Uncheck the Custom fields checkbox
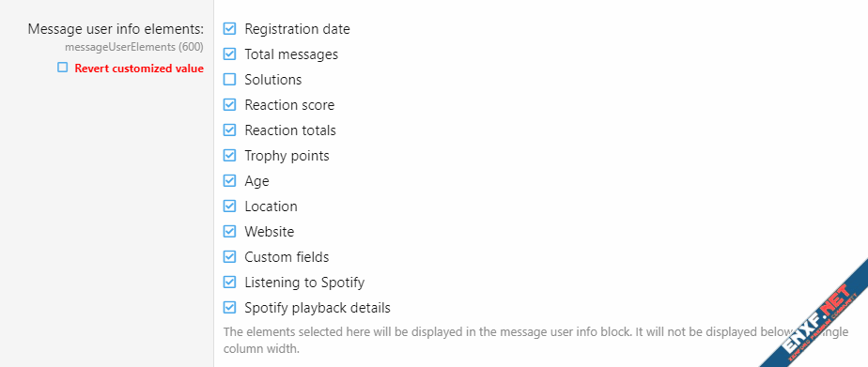 [x=229, y=257]
